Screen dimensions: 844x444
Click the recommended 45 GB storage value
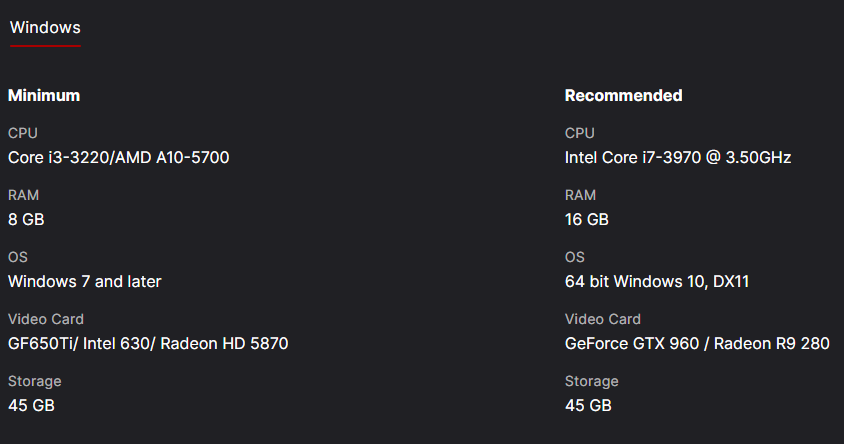point(588,405)
